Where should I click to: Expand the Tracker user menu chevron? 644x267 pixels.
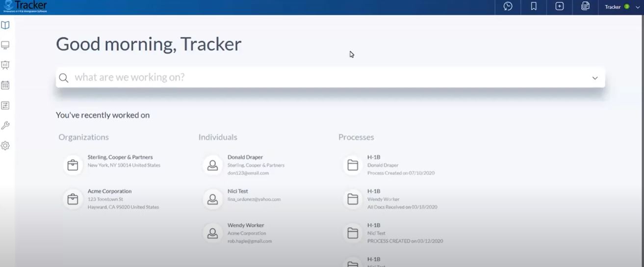tap(638, 7)
